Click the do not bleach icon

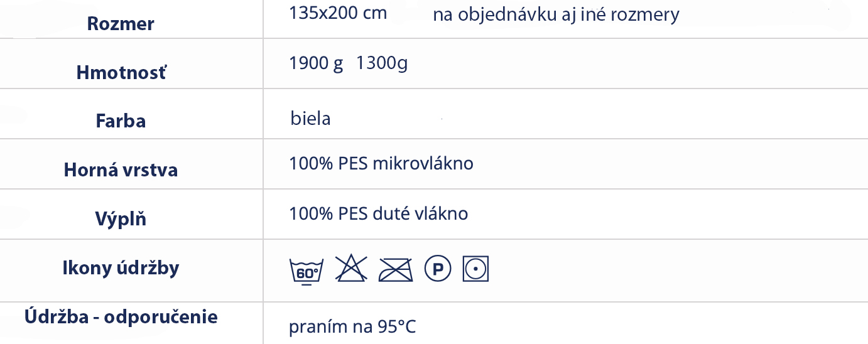click(x=351, y=269)
